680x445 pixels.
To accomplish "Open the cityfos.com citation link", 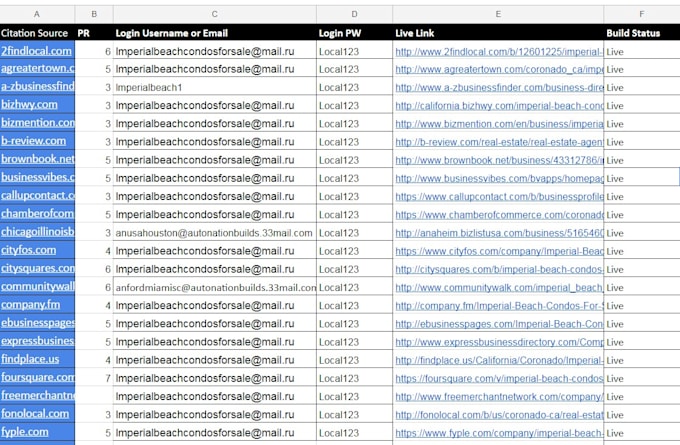I will [x=28, y=250].
